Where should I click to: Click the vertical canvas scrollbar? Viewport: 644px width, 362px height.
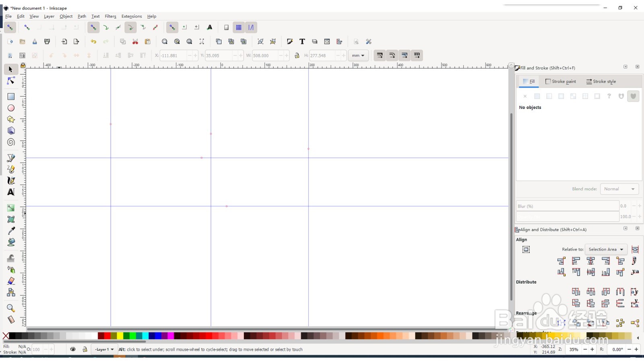click(x=511, y=206)
